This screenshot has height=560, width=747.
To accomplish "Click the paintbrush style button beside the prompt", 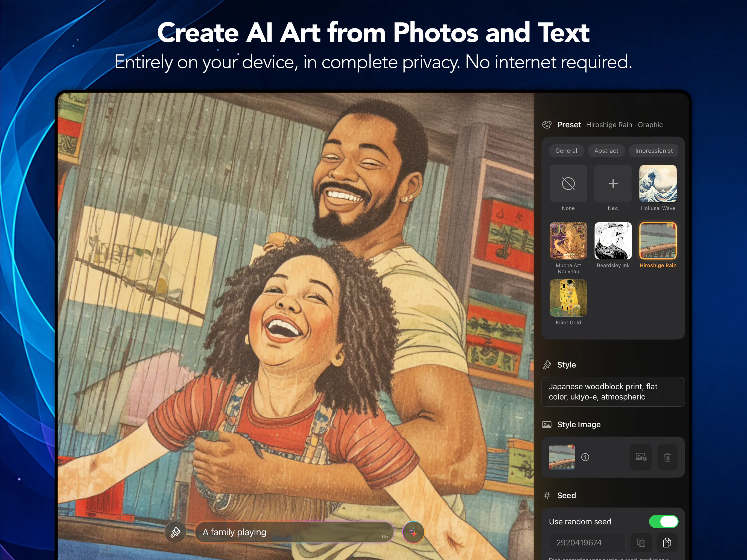I will (175, 532).
